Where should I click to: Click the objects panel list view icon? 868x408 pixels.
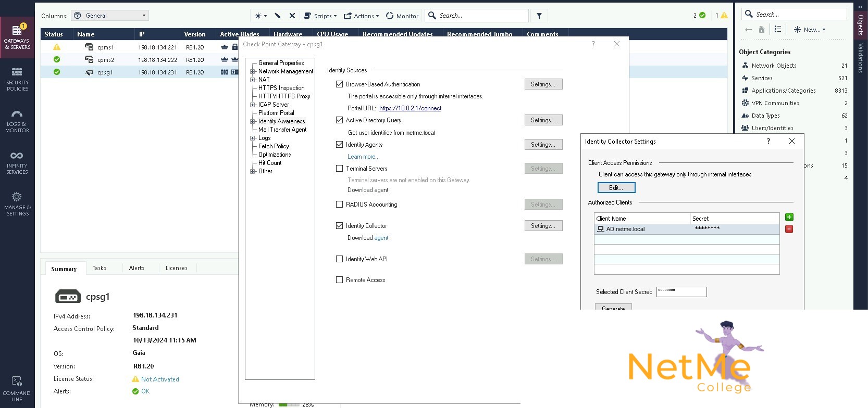[778, 29]
